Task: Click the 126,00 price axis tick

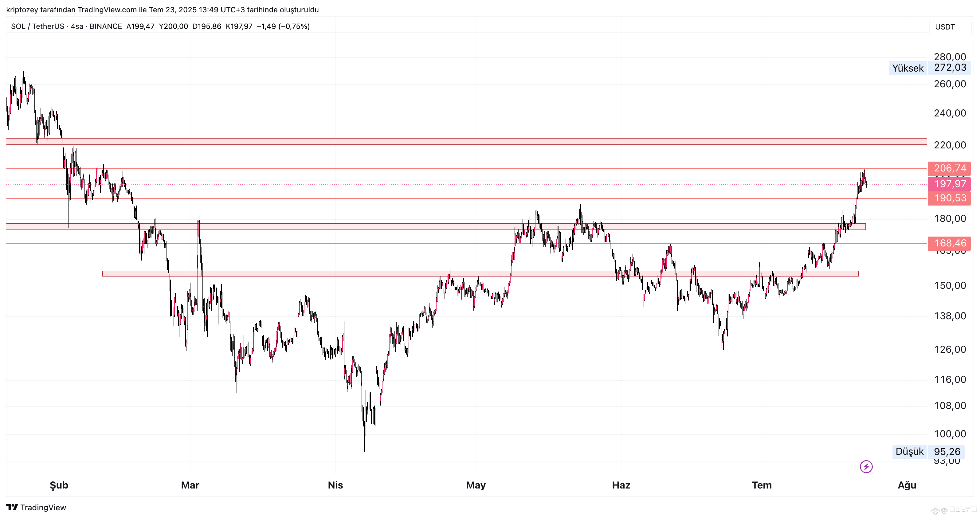Action: (950, 350)
